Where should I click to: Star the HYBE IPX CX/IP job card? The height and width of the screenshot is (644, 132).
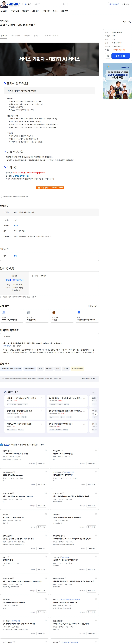[46, 514]
